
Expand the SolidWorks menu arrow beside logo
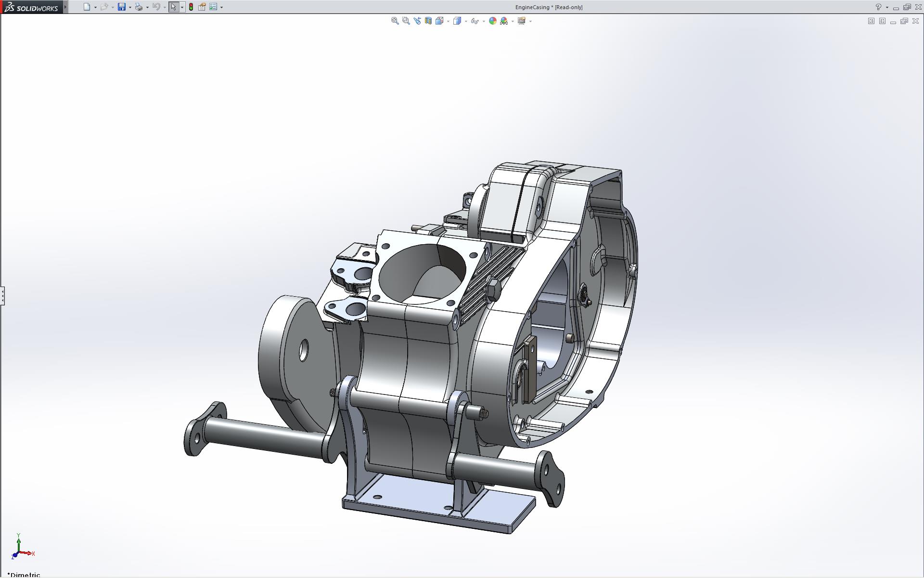65,7
